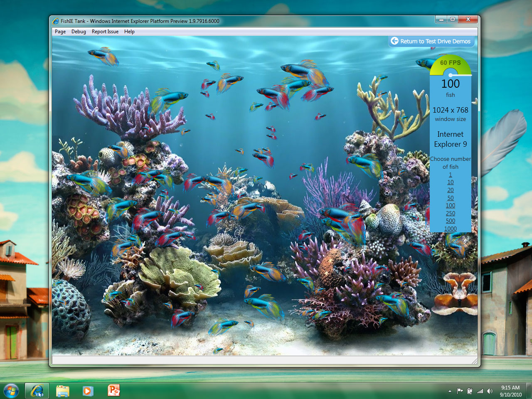Screen dimensions: 532x399
Task: Click the IE icon in the title bar
Action: point(56,21)
